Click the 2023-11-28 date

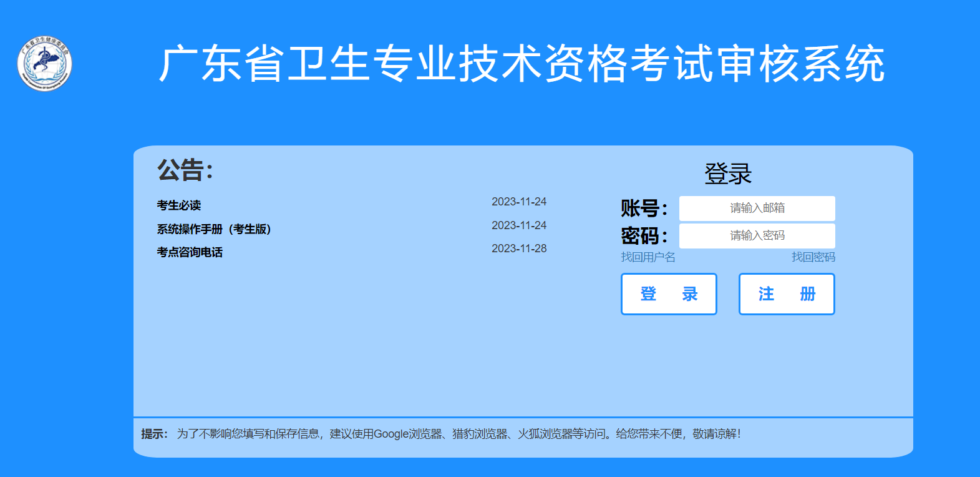(518, 248)
